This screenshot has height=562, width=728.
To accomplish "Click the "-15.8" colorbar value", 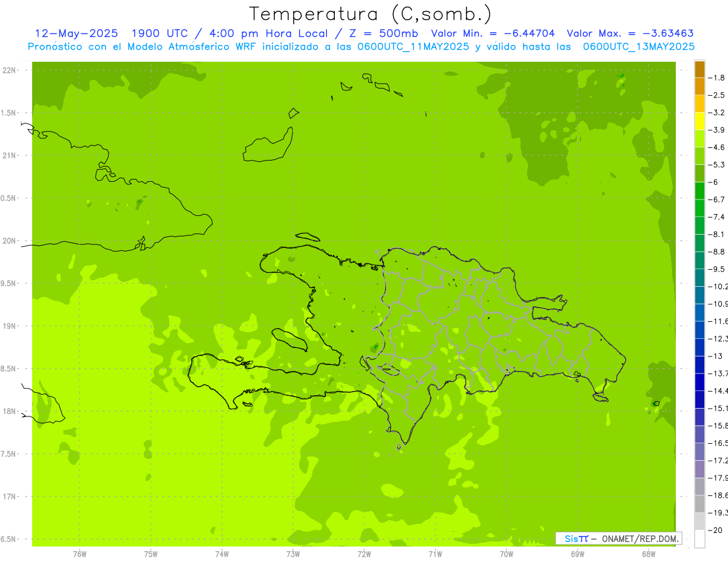I will point(718,426).
